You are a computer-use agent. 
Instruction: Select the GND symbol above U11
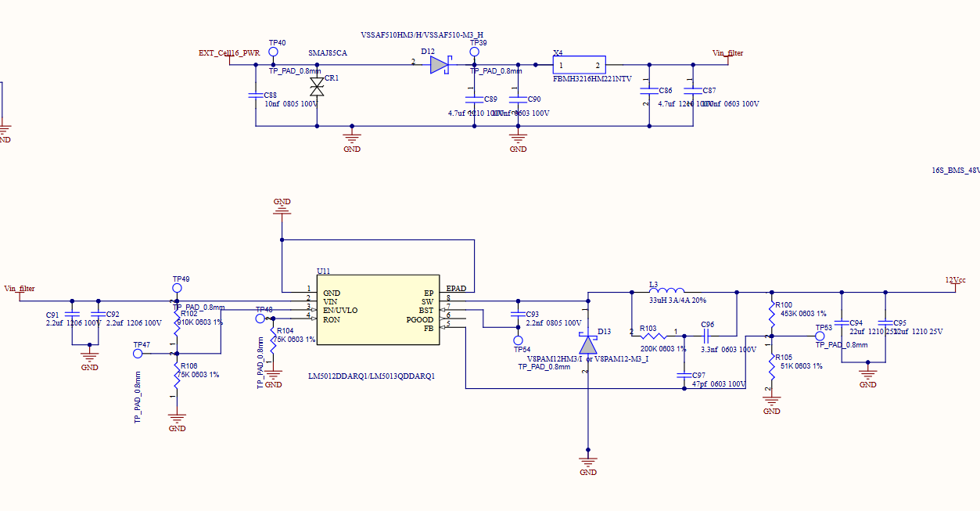coord(282,209)
